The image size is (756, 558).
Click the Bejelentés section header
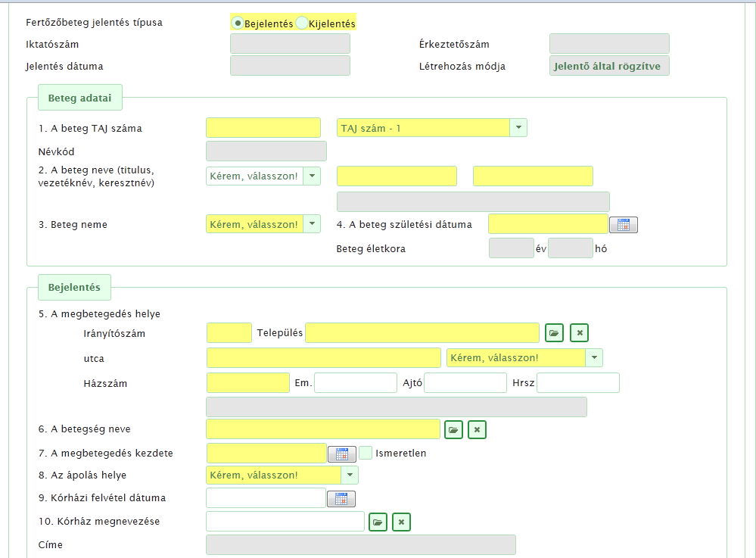[x=74, y=288]
